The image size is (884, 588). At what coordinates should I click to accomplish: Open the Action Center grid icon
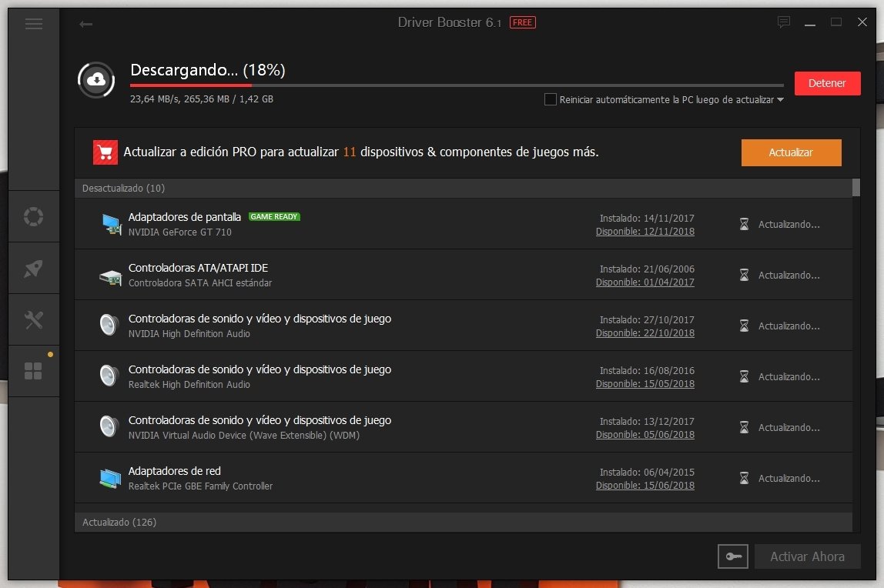pyautogui.click(x=33, y=371)
